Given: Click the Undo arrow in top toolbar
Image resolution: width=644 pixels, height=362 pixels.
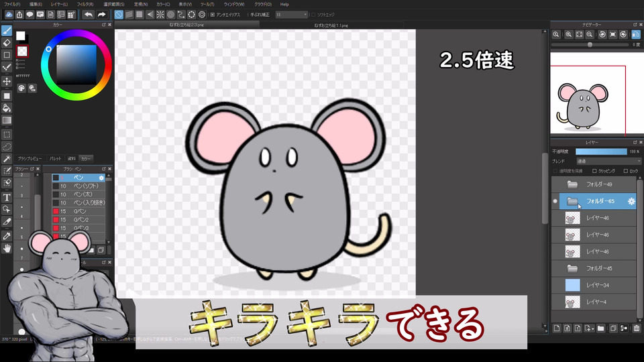Looking at the screenshot, I should 89,15.
